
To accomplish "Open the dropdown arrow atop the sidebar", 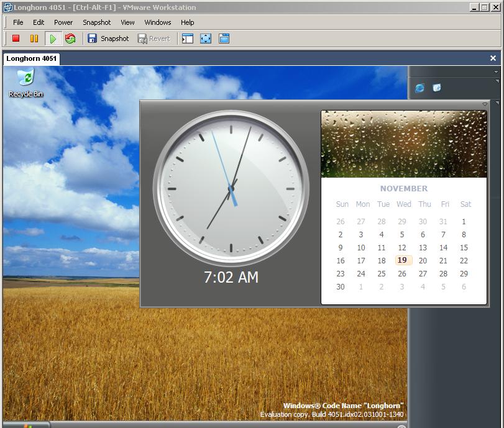I will click(496, 71).
